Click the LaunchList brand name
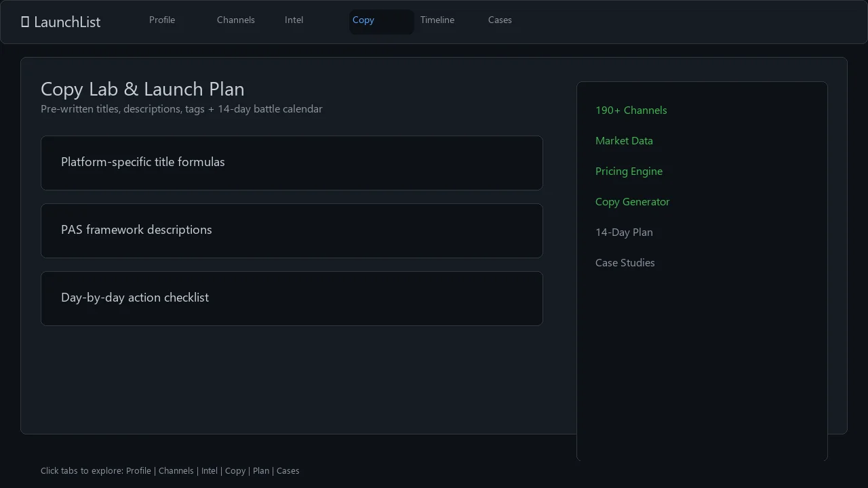868x488 pixels. tap(67, 22)
